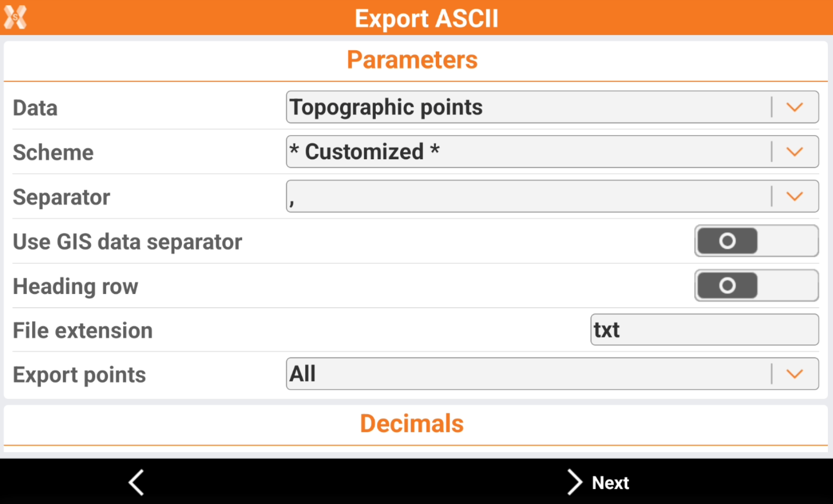Click the Separator field's chevron arrow
Image resolution: width=833 pixels, height=504 pixels.
pos(794,196)
